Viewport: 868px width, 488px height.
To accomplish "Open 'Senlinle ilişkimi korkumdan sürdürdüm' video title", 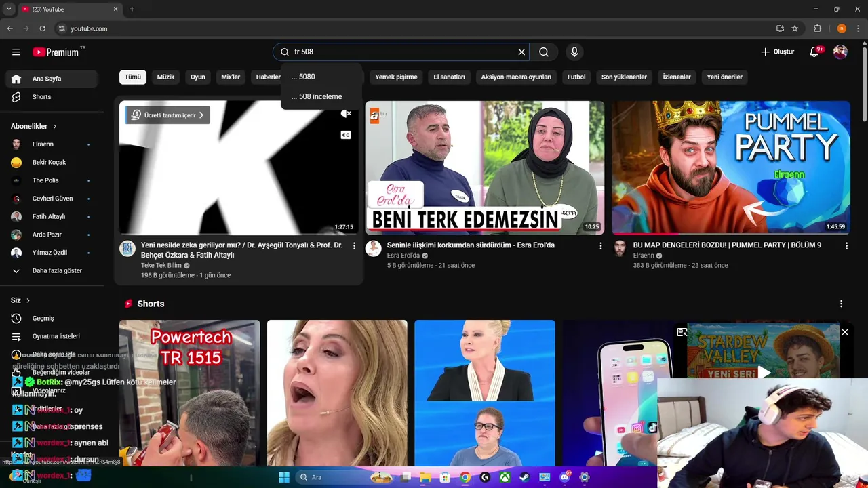I will [x=471, y=245].
